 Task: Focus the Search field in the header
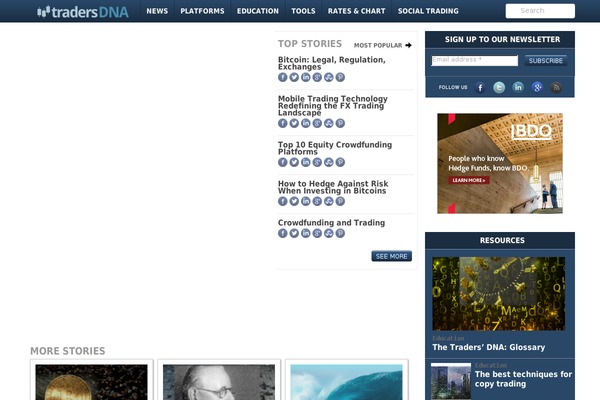tap(540, 11)
